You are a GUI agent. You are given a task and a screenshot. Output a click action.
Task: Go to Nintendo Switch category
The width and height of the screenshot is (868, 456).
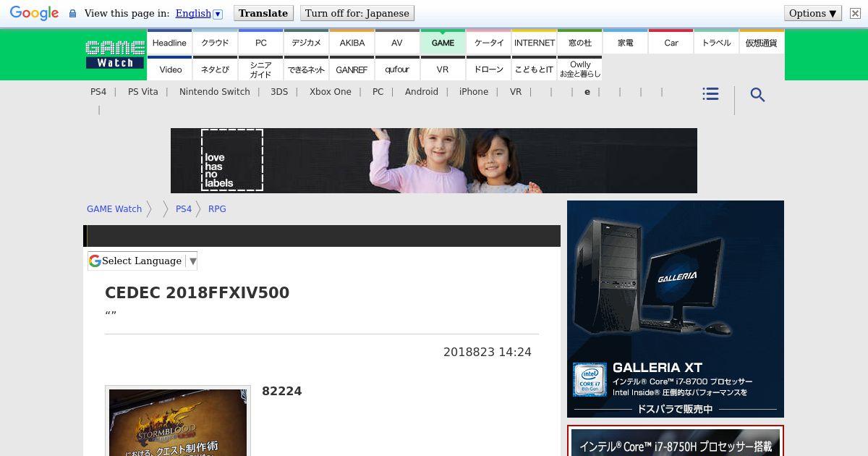215,91
